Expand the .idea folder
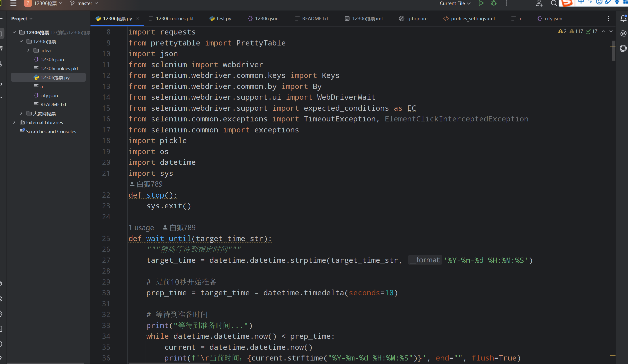Viewport: 628px width, 364px height. click(28, 50)
